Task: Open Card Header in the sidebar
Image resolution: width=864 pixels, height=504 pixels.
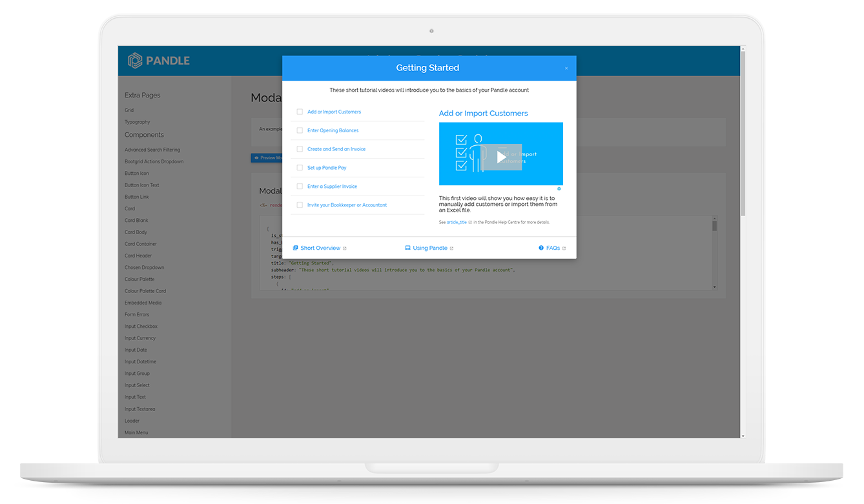Action: [x=138, y=256]
